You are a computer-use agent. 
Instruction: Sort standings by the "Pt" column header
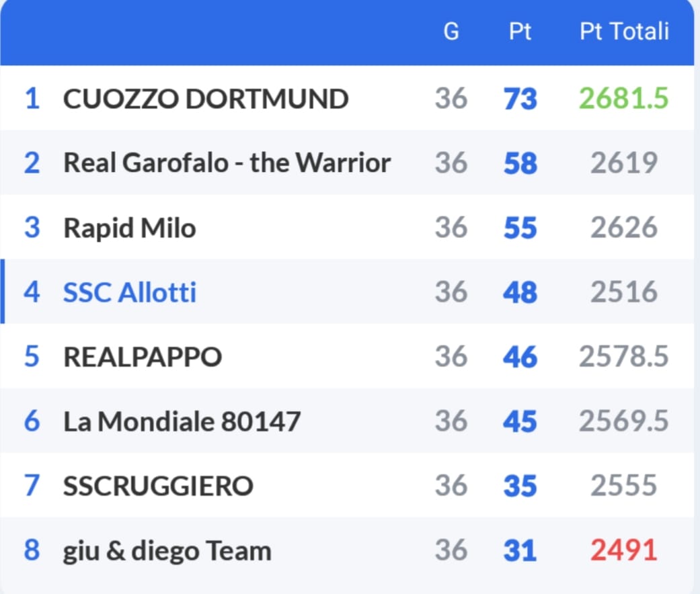click(520, 32)
